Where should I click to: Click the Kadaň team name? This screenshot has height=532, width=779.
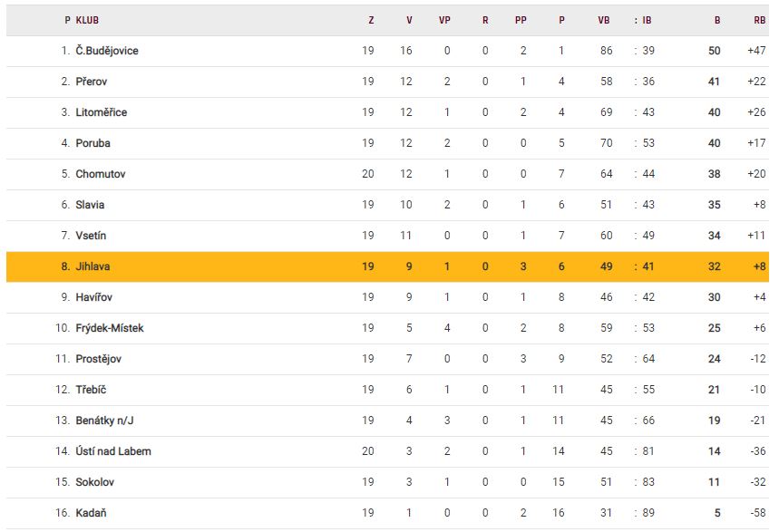click(x=92, y=513)
